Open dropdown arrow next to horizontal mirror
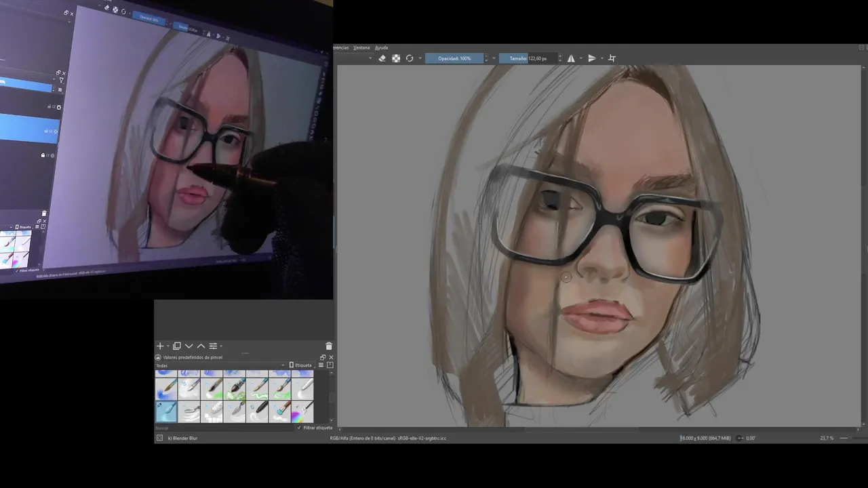The height and width of the screenshot is (488, 868). pos(581,58)
